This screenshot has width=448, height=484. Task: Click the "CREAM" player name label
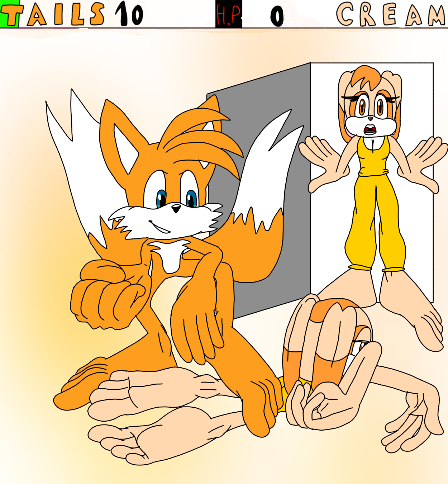[390, 14]
